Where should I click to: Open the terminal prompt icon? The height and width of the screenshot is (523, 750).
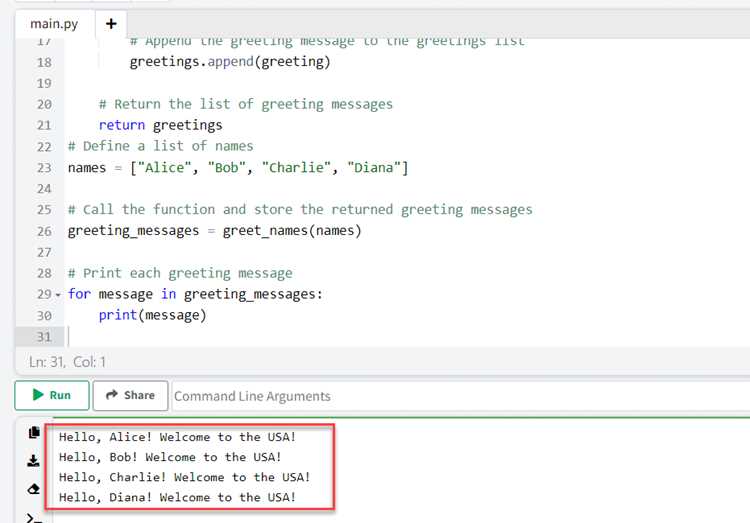pos(33,518)
